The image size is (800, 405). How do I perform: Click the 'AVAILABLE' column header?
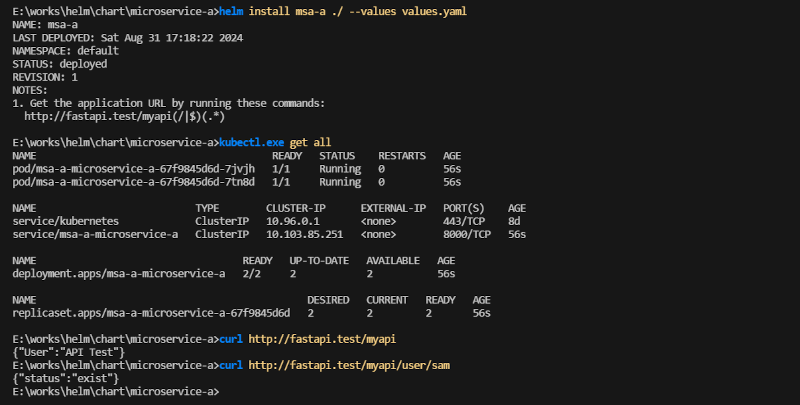point(393,261)
